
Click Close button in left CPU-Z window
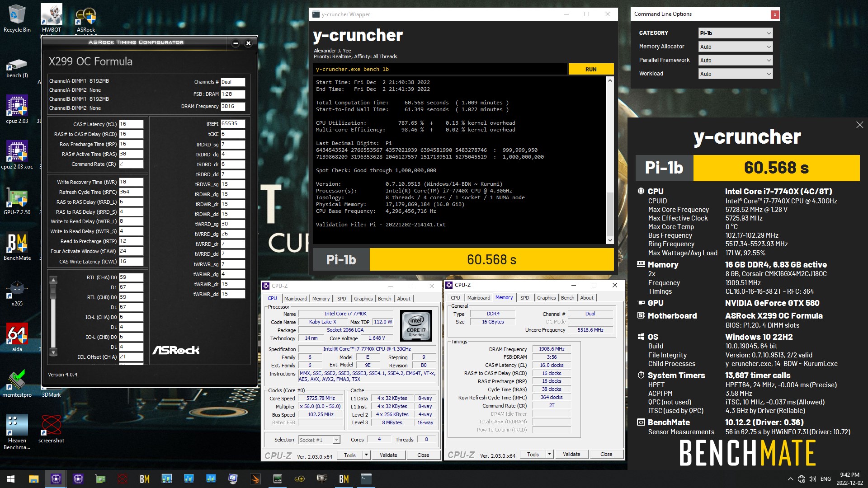point(423,455)
